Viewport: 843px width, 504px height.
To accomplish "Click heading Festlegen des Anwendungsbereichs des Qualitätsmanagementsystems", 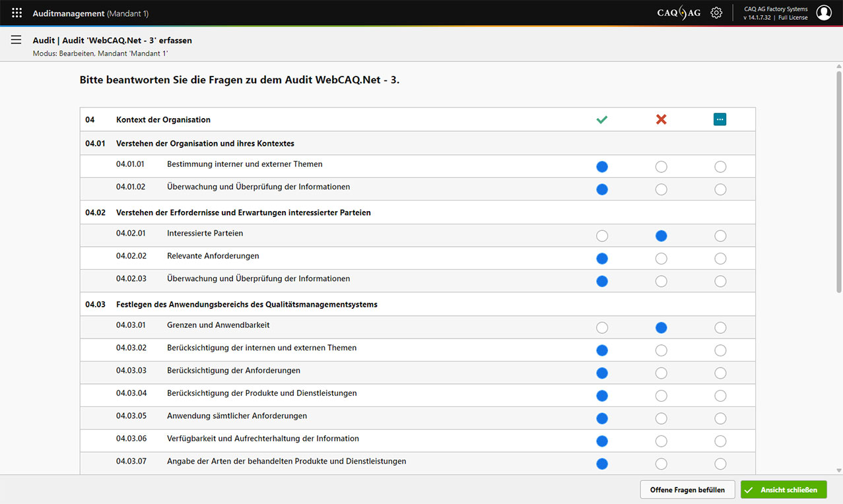I will [247, 304].
